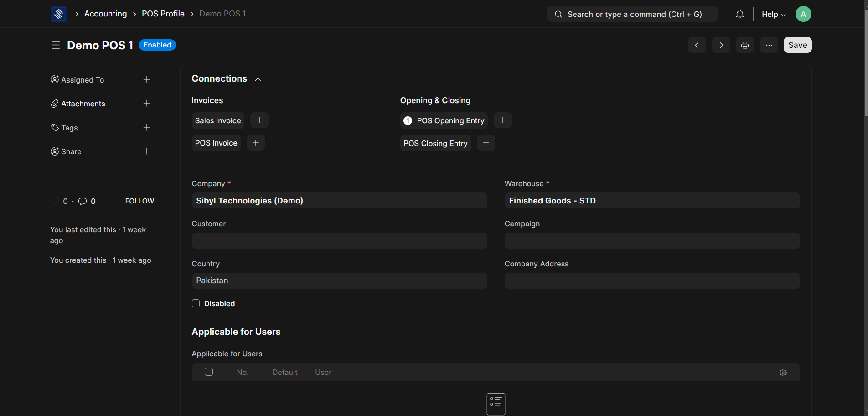This screenshot has width=868, height=416.
Task: Click the print icon
Action: (x=744, y=45)
